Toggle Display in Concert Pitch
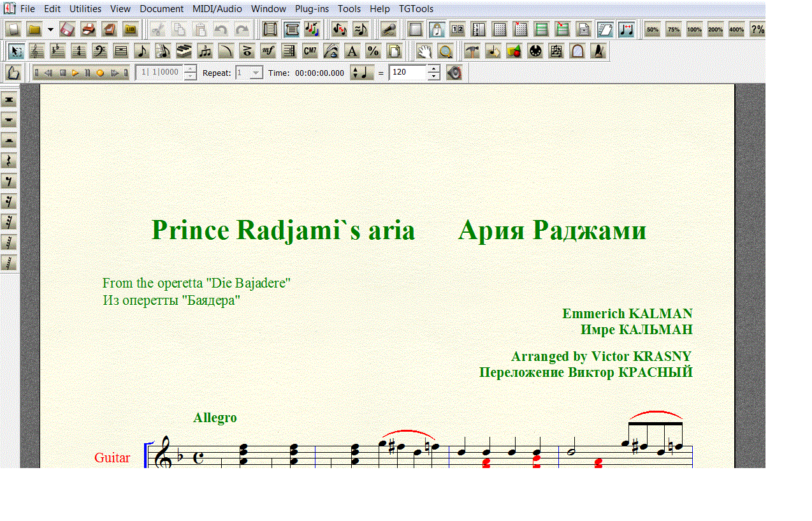The width and height of the screenshot is (812, 521). [339, 29]
